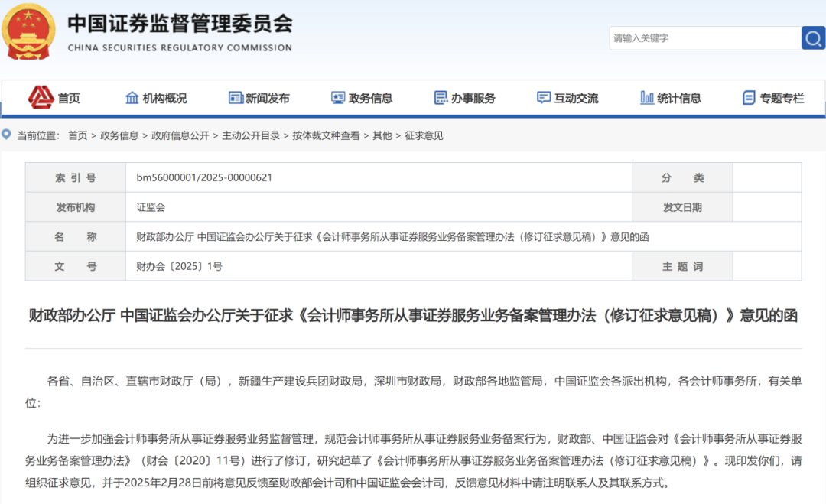Viewport: 826px width, 504px height.
Task: Open the 政务信息 icon in the navbar
Action: point(337,97)
